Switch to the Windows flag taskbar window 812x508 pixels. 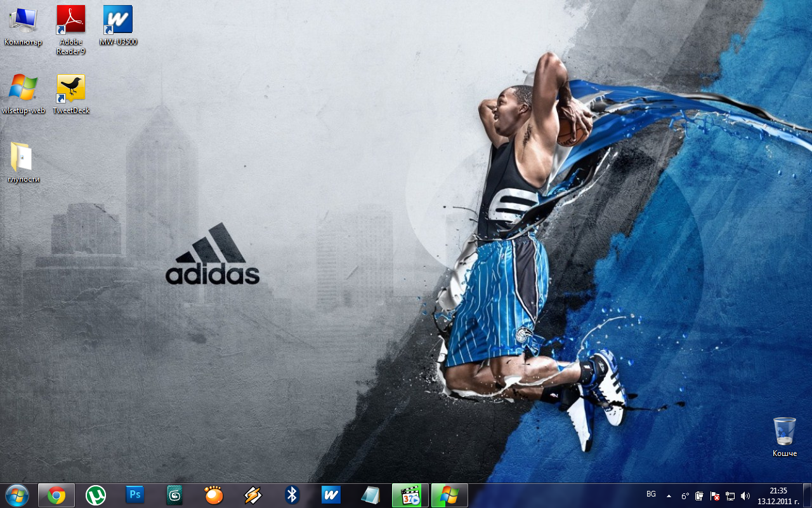click(450, 495)
